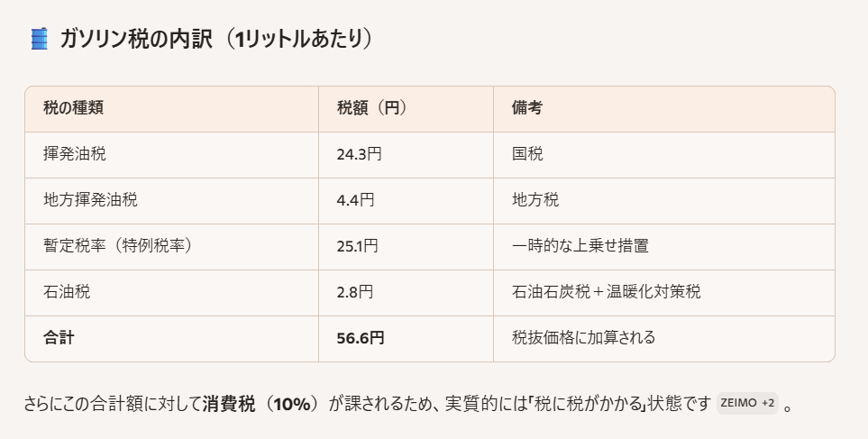868x439 pixels.
Task: Click the 56.6円 total amount cell
Action: 361,338
